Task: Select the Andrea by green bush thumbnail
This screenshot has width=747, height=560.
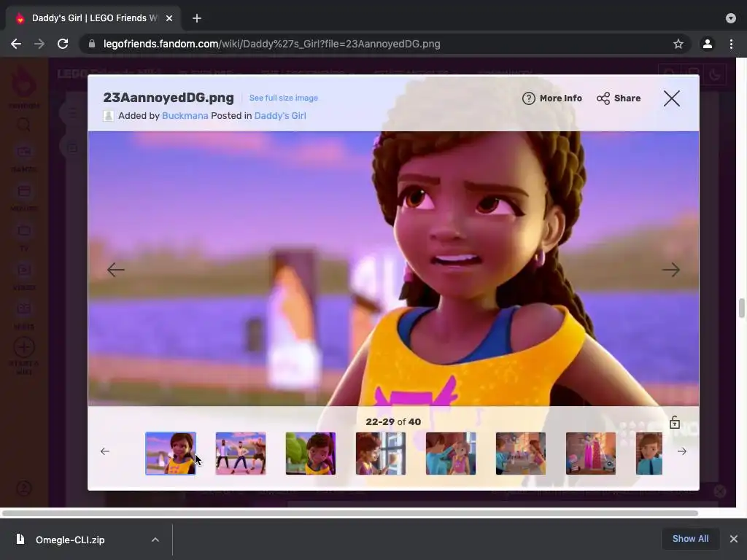Action: [311, 454]
